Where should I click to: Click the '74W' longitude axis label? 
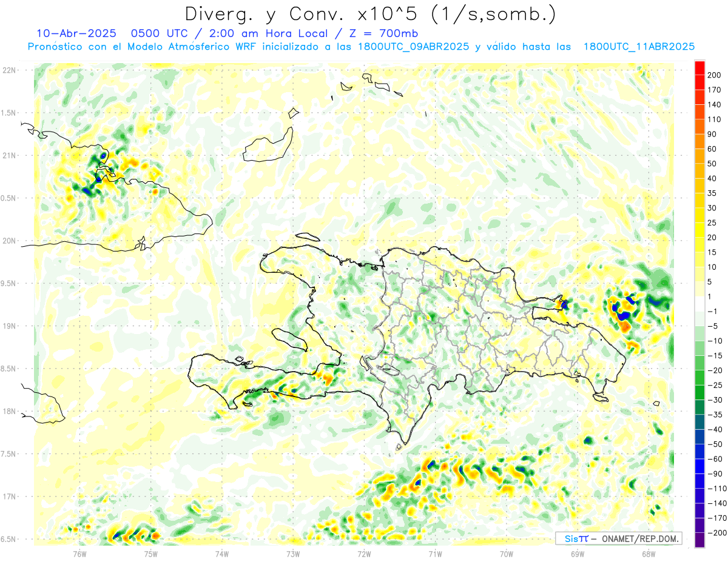tap(222, 553)
